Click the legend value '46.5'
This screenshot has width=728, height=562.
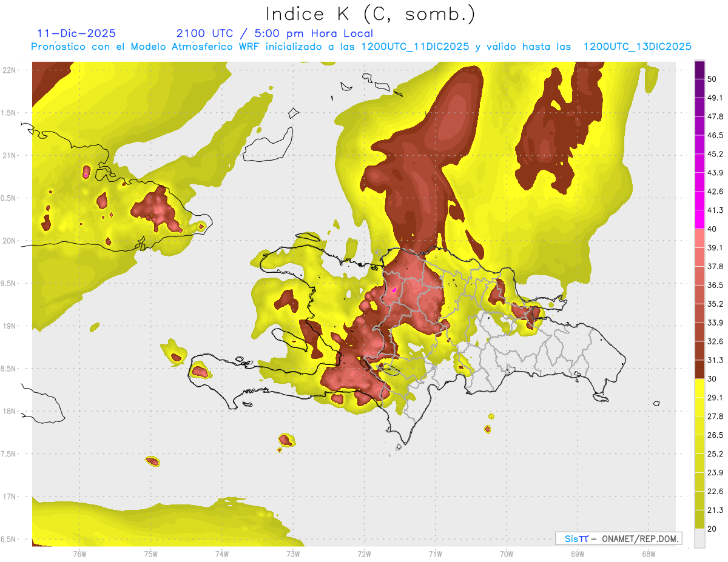pos(715,136)
